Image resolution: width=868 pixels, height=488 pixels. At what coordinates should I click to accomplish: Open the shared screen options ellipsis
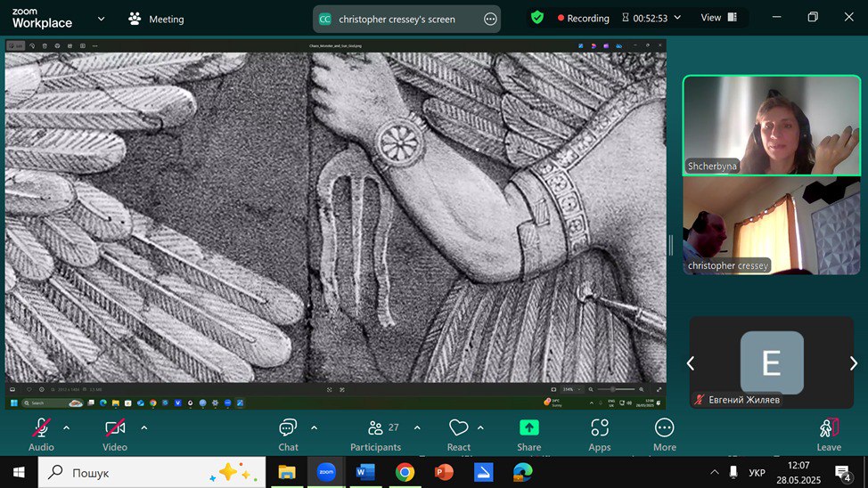tap(490, 20)
